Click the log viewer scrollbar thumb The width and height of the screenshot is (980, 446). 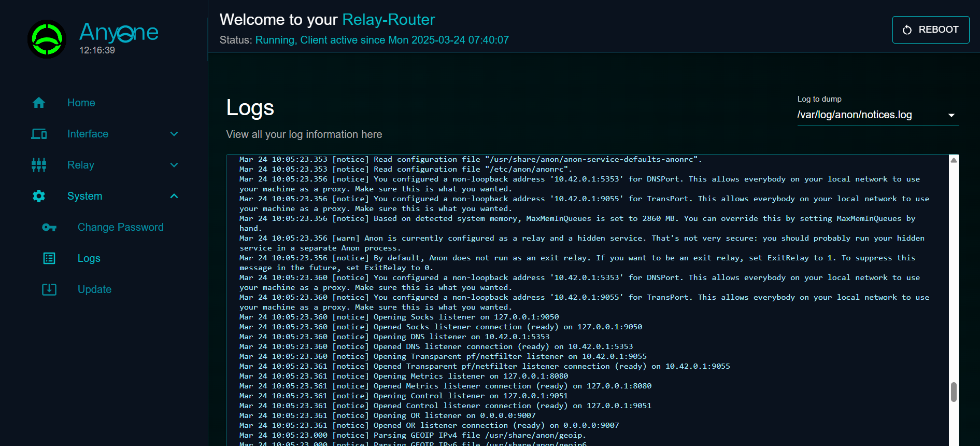[x=954, y=392]
